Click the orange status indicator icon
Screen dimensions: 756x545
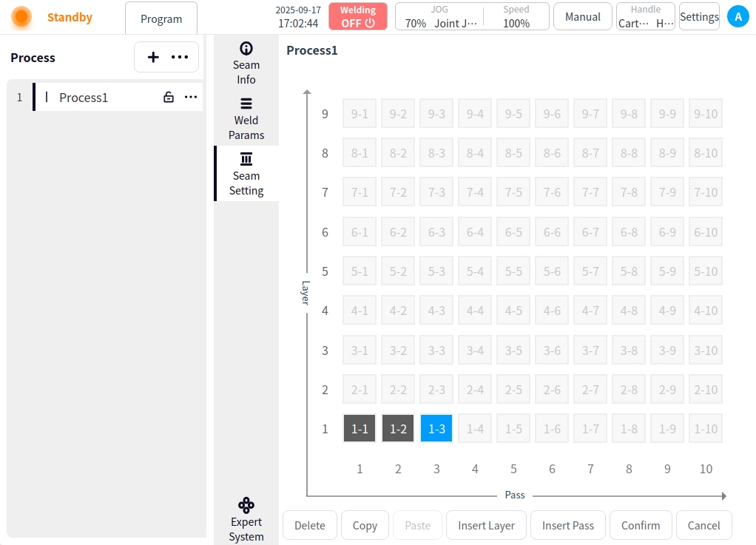click(21, 17)
